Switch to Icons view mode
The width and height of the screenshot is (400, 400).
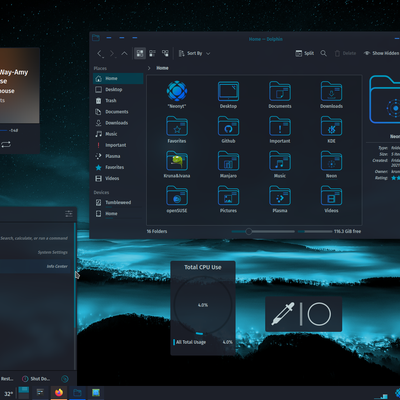tap(140, 53)
